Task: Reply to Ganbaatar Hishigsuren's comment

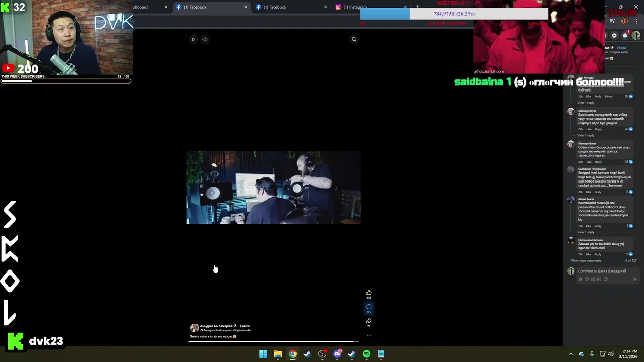Action: [598, 192]
